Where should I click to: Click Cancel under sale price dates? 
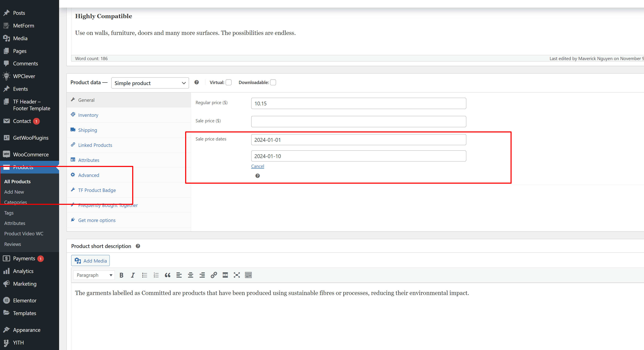[x=258, y=166]
